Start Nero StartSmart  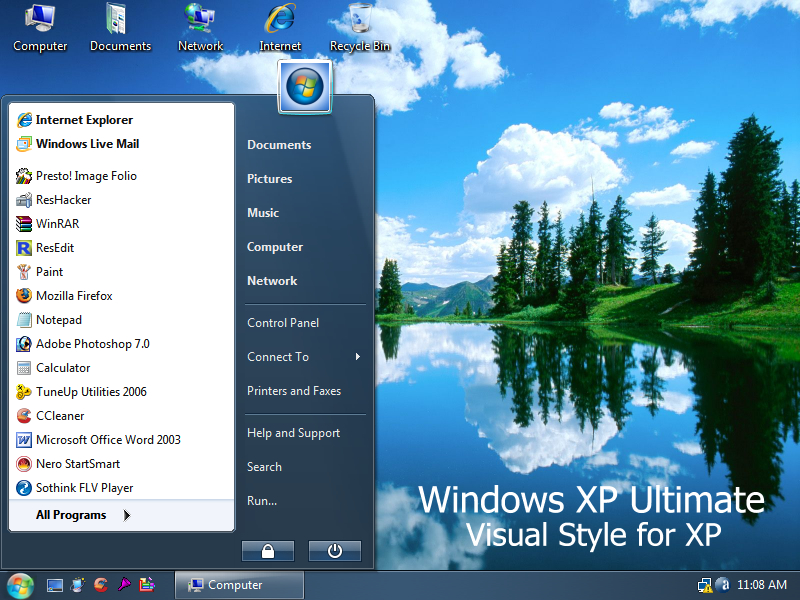pyautogui.click(x=121, y=464)
